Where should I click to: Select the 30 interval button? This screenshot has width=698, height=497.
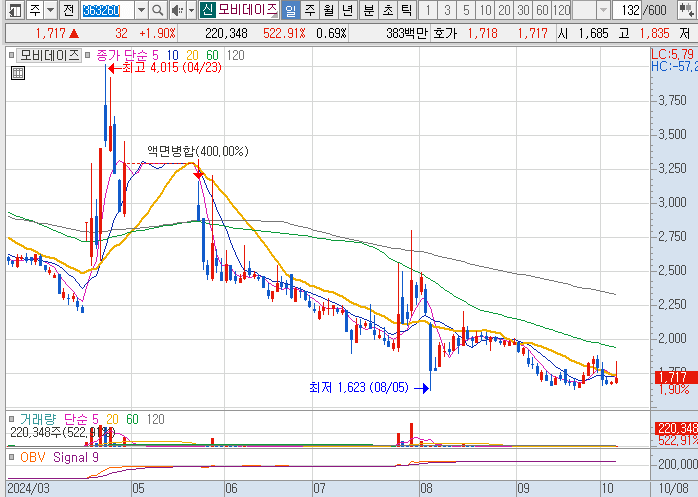[x=523, y=10]
